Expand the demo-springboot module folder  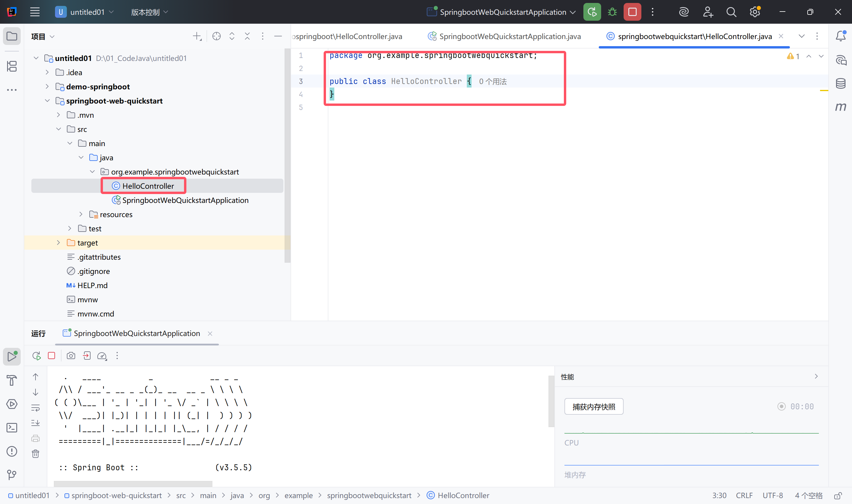tap(47, 87)
